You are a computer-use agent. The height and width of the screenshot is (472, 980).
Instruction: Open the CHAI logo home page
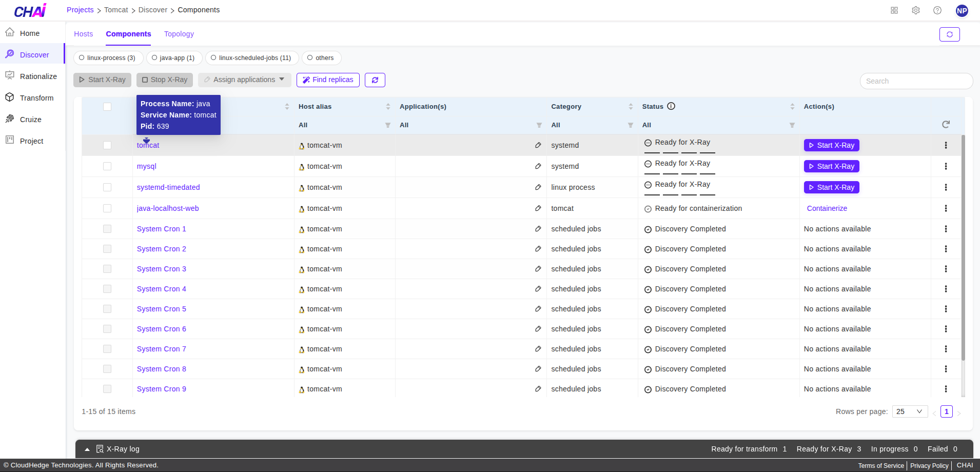tap(30, 10)
